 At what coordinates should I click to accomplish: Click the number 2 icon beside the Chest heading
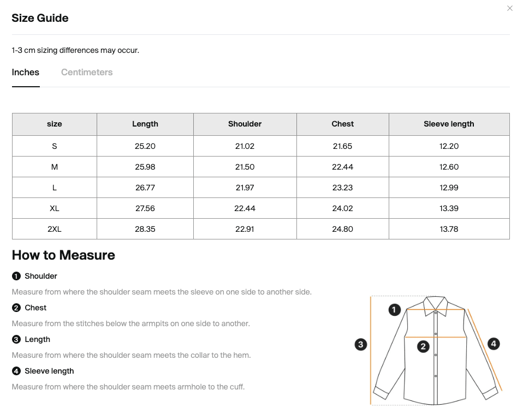pos(16,308)
